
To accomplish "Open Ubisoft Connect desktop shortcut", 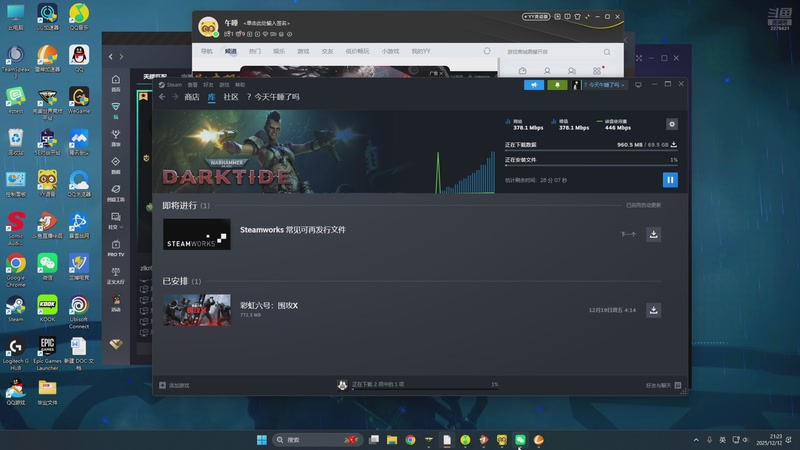I will click(x=79, y=312).
